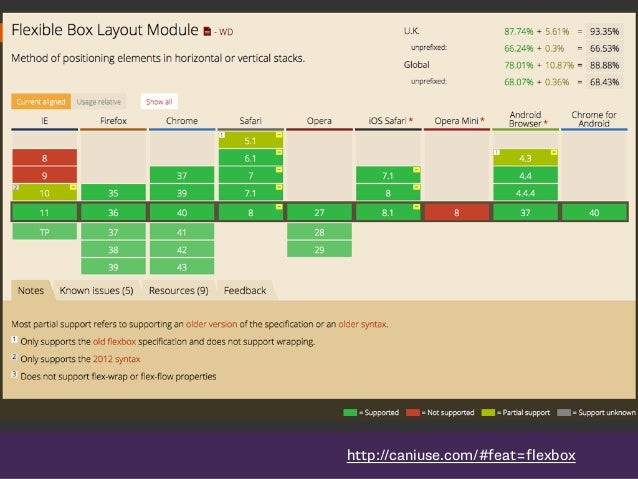
Task: Click the prefix flag on IE 10 cell
Action: click(73, 187)
